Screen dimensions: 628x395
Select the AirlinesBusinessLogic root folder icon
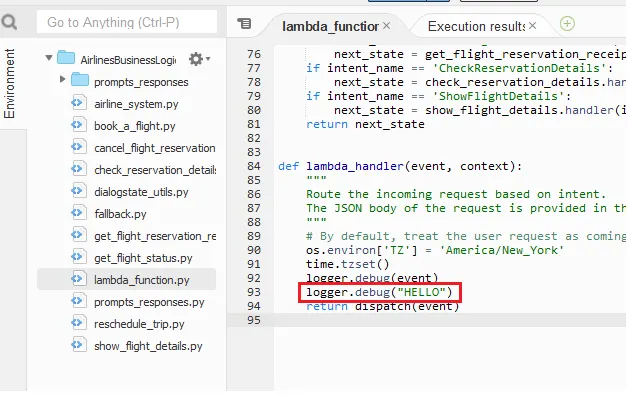click(x=66, y=58)
